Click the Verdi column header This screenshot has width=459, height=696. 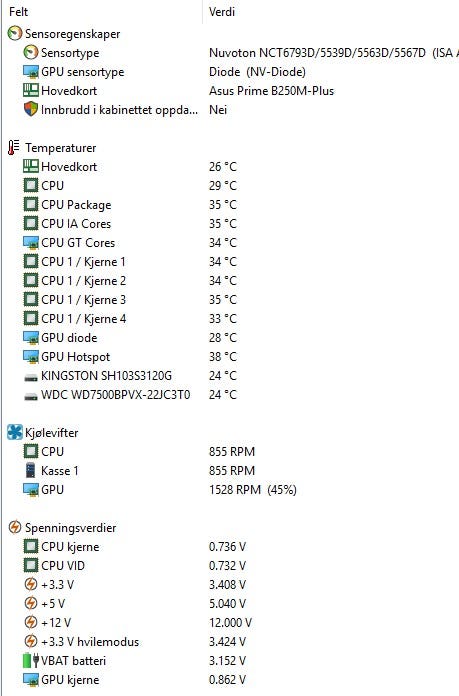(222, 12)
